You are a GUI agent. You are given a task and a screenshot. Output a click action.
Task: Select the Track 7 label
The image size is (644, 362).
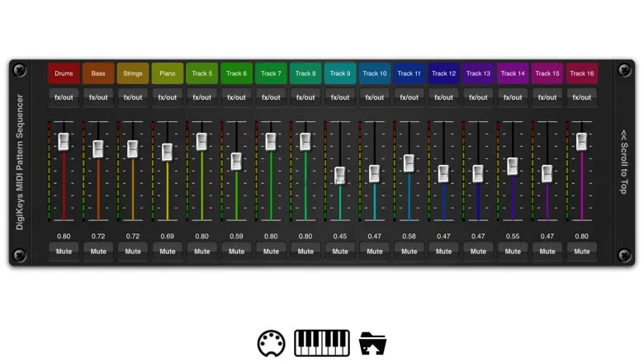click(271, 73)
